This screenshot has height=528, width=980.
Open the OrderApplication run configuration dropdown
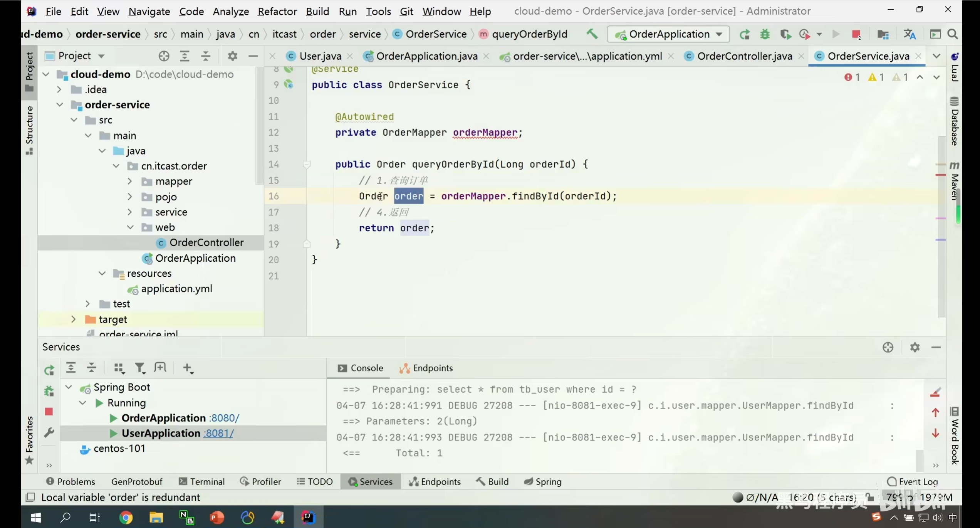[x=668, y=34]
